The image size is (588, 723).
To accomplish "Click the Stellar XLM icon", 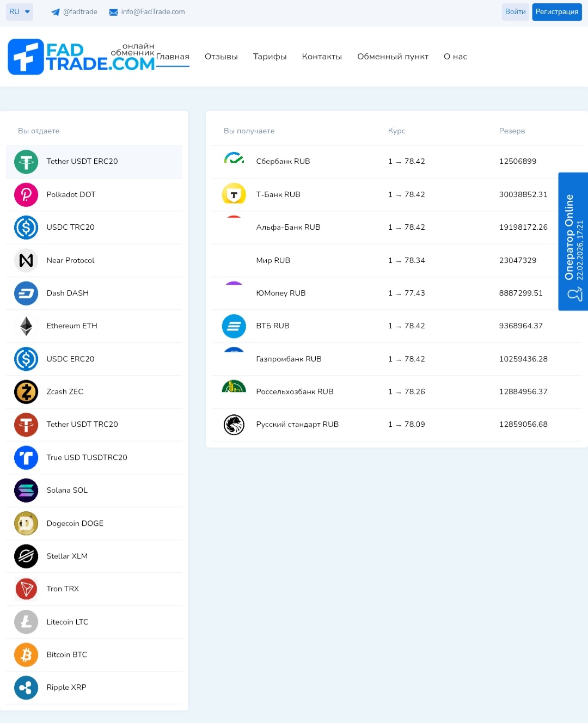I will tap(26, 556).
